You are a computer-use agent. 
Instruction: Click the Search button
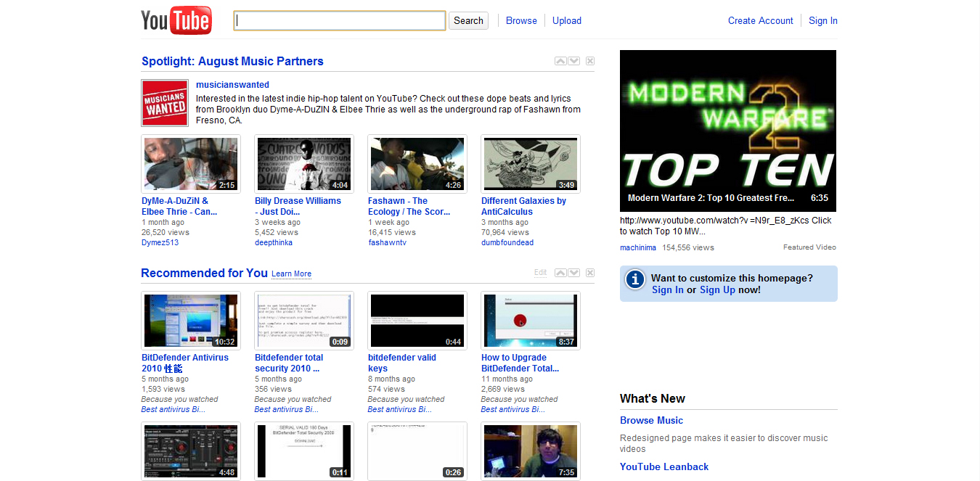468,20
